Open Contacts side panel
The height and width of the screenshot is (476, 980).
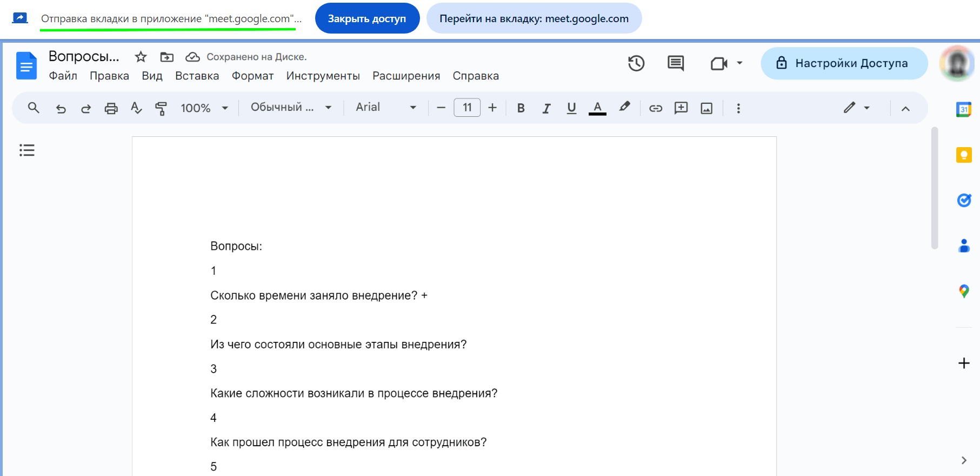[x=964, y=246]
